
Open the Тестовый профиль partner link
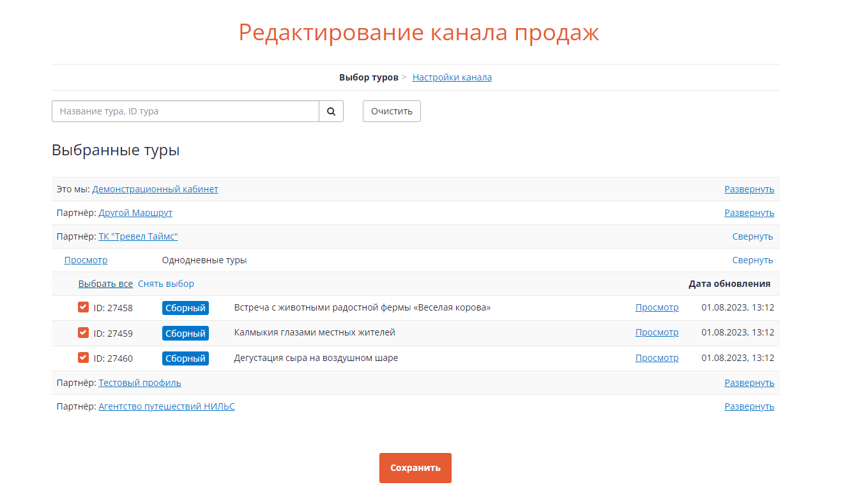140,383
